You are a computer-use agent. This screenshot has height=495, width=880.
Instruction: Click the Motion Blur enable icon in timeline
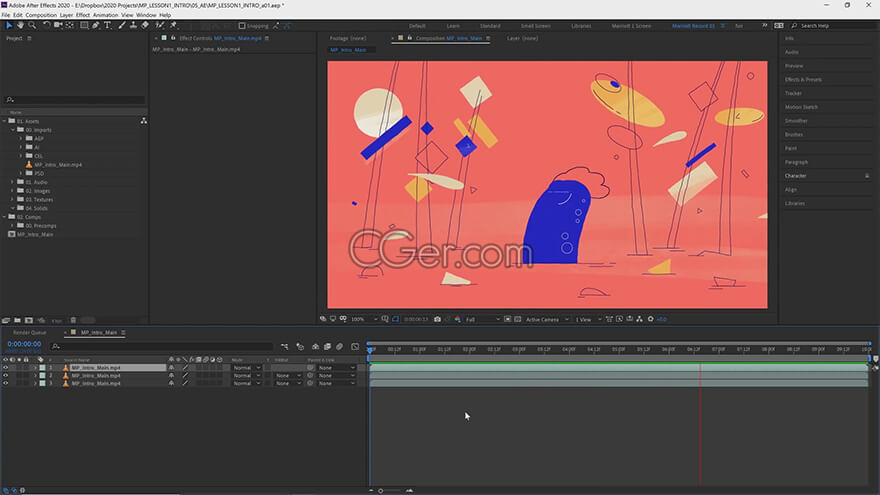[340, 347]
